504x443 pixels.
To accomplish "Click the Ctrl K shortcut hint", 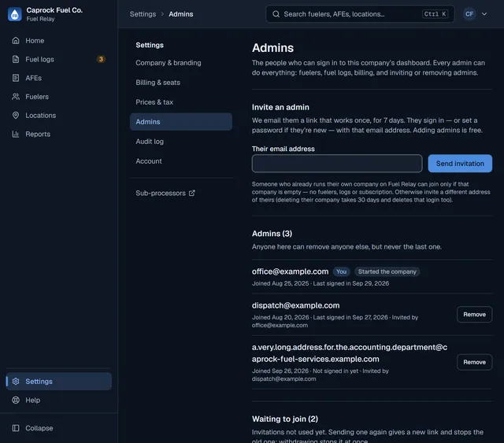I will 435,14.
